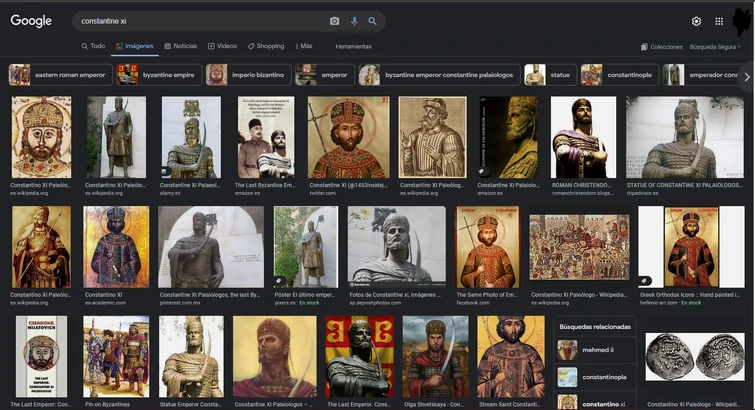Open the mehmed ii related search

[595, 350]
